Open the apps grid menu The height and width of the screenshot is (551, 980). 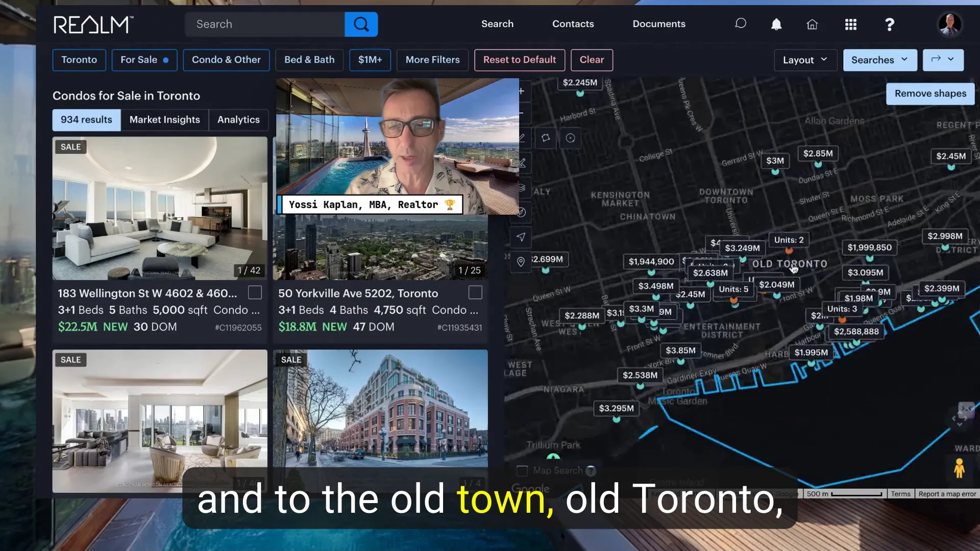coord(850,24)
